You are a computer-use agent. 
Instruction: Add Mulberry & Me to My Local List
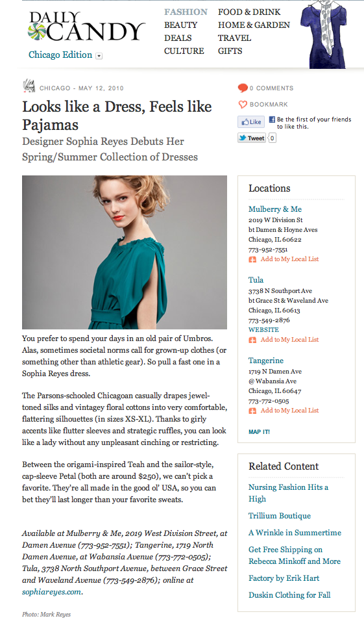[289, 259]
